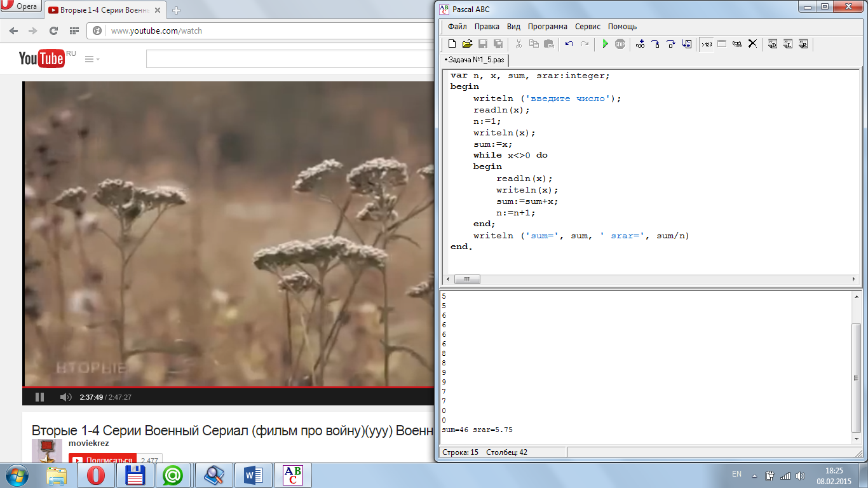Open a file using the folder icon
Viewport: 868px width, 488px height.
tap(467, 44)
